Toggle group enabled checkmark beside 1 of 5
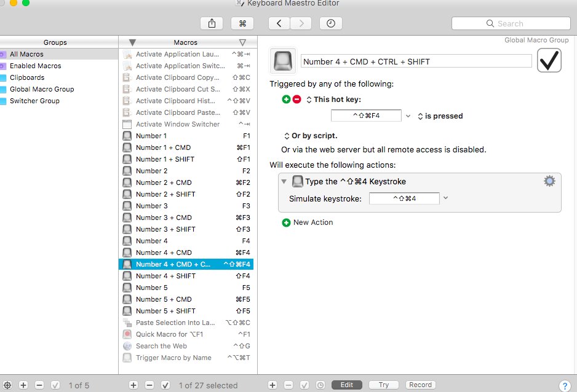Screen dimensions: 577x392 point(55,385)
